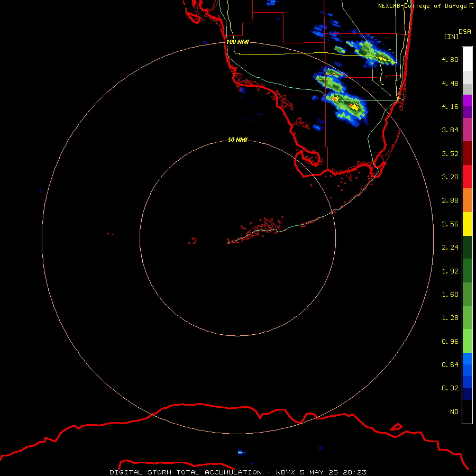The height and width of the screenshot is (476, 476).
Task: Pick the white swatch atop the legend
Action: coord(467,59)
